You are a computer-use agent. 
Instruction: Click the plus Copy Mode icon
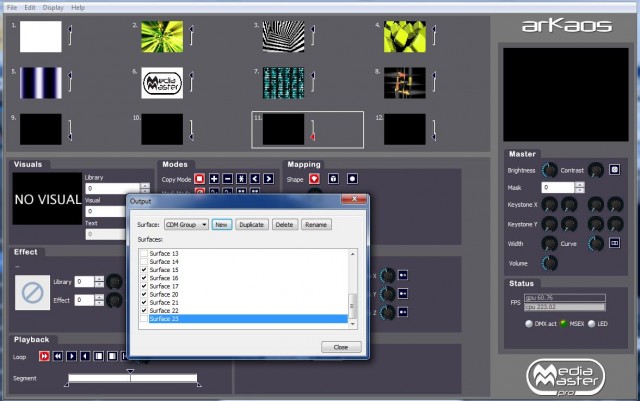[x=213, y=179]
